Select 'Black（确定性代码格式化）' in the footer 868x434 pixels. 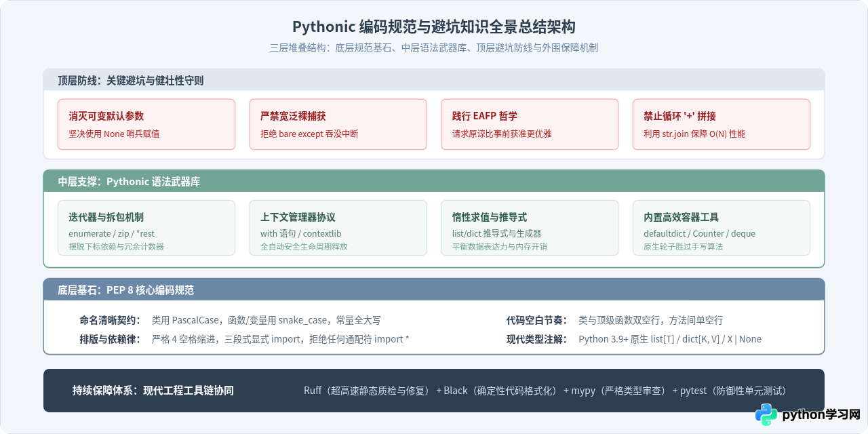500,391
